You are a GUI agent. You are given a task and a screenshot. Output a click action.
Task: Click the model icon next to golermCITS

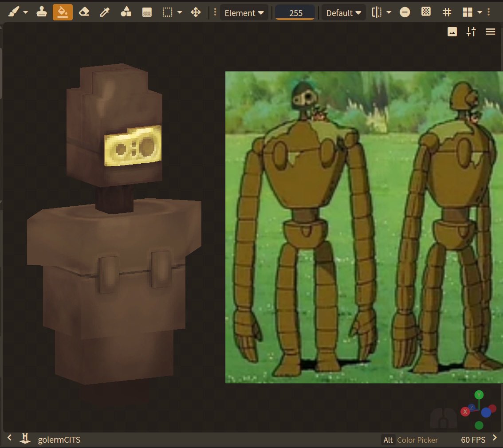25,439
